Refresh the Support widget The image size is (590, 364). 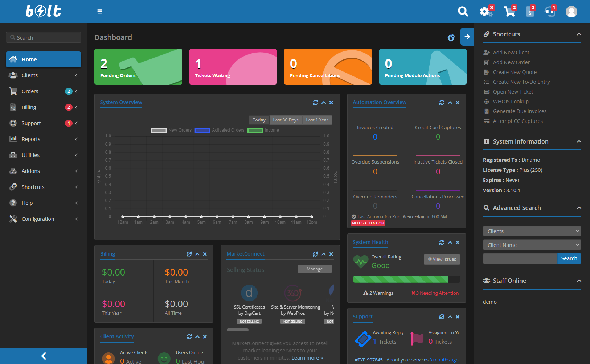point(442,317)
